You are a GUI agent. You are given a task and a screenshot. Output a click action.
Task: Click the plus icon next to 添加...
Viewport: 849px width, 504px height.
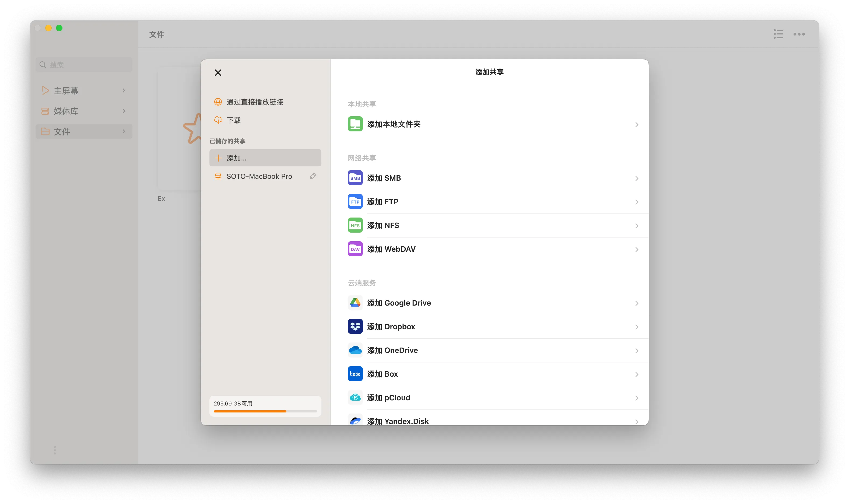(x=218, y=158)
